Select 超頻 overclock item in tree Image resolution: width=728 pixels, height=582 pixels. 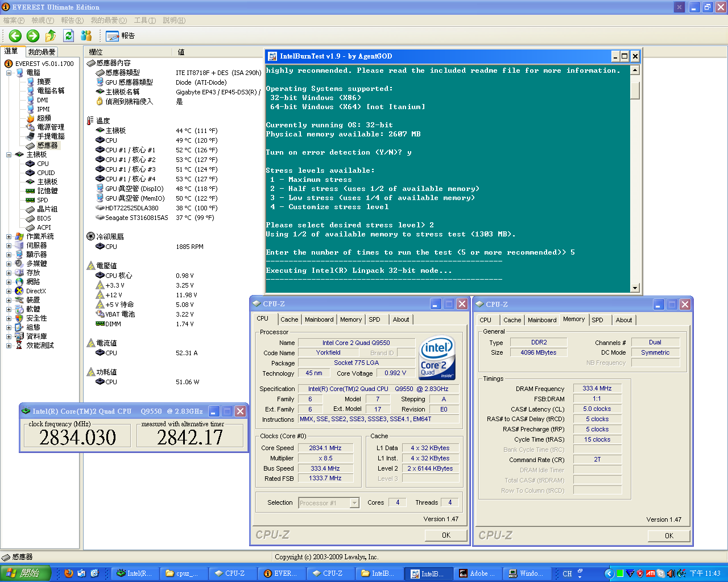point(44,118)
